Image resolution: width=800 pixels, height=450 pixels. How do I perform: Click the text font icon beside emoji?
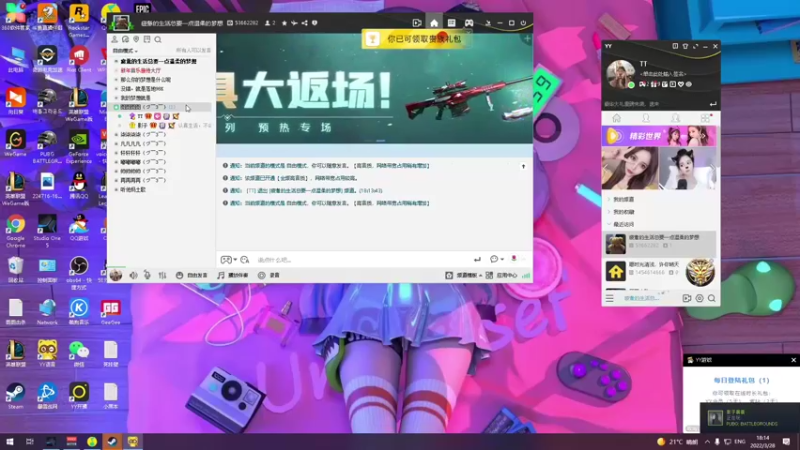click(x=245, y=260)
